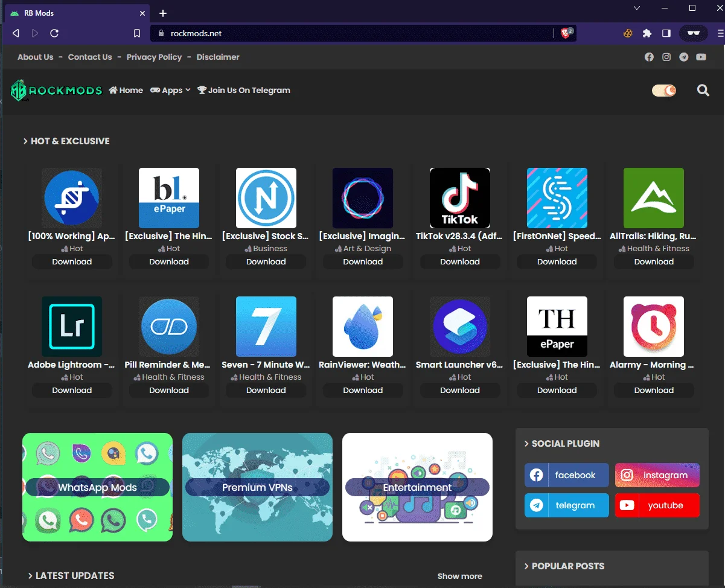Screen dimensions: 725x588
Task: Open the Pill Reminder & Me... title link
Action: click(x=168, y=365)
